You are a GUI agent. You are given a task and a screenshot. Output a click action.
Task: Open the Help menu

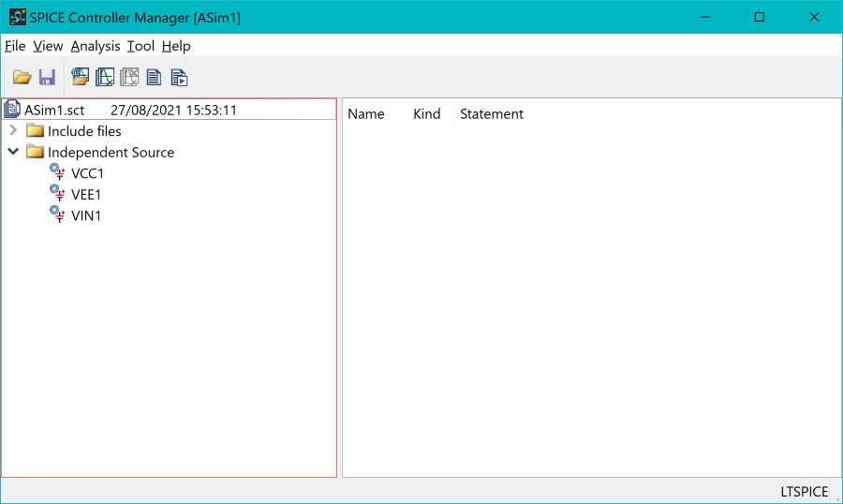coord(176,46)
